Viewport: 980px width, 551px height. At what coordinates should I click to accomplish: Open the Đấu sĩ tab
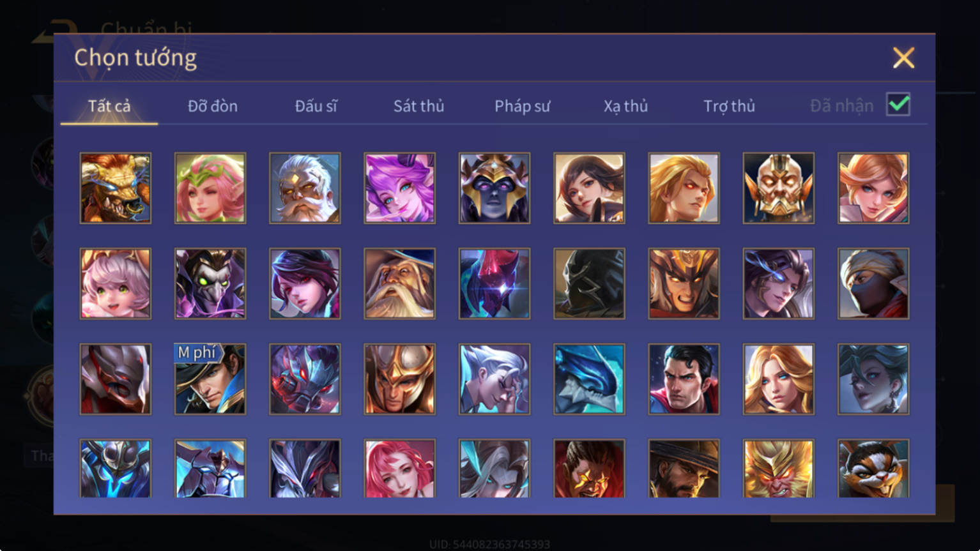click(316, 106)
